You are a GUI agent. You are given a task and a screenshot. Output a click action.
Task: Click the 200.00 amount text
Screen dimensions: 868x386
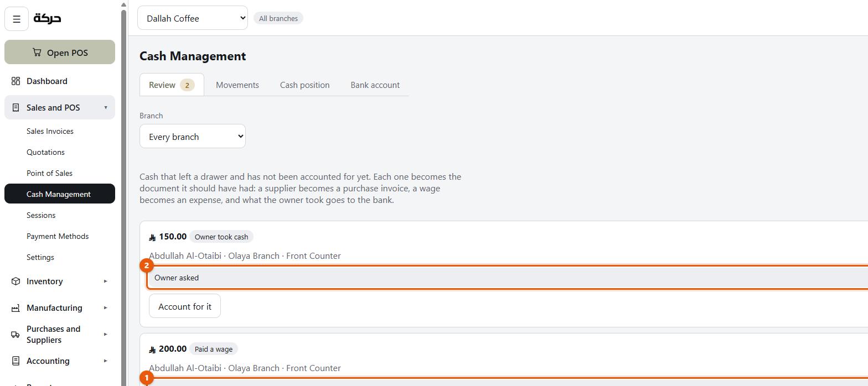point(173,349)
